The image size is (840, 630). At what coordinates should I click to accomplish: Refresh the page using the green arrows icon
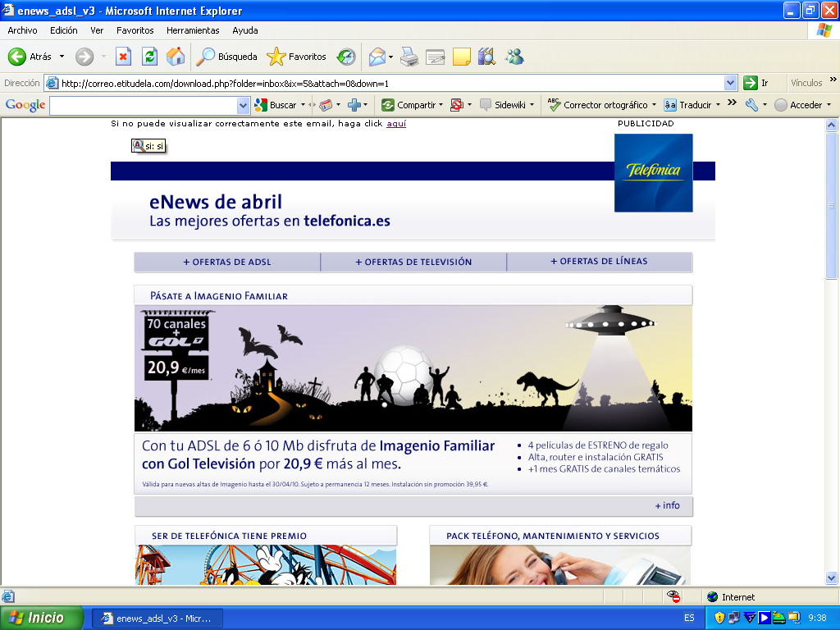coord(149,57)
